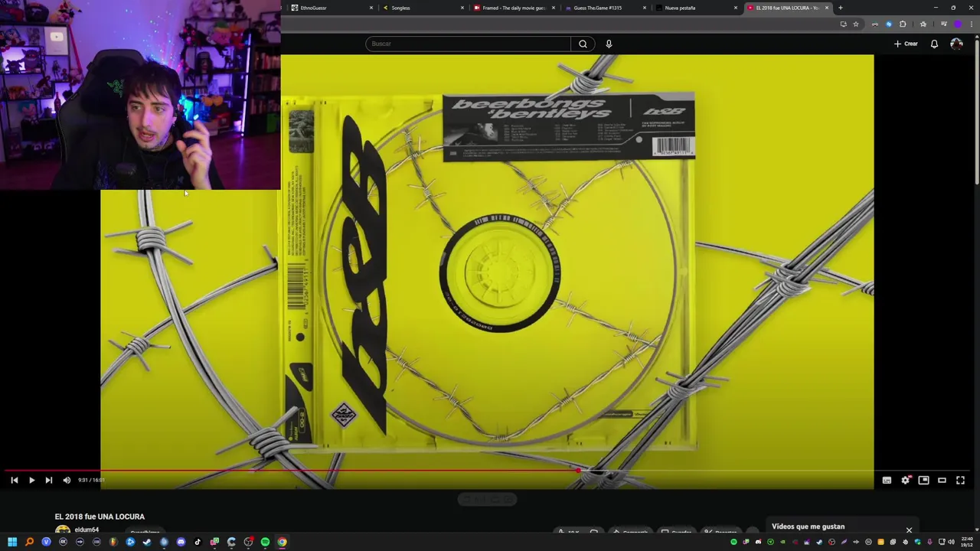The image size is (980, 551).
Task: Open the Crear menu
Action: (x=906, y=44)
